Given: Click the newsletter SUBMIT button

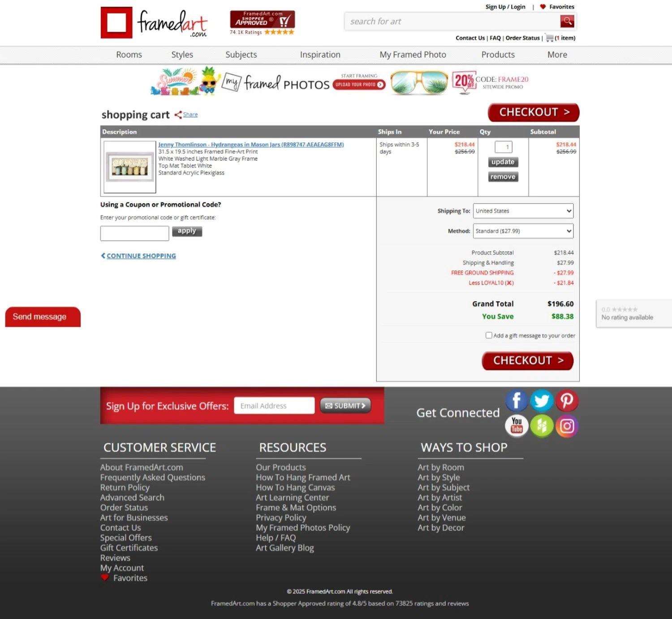Looking at the screenshot, I should pyautogui.click(x=345, y=406).
